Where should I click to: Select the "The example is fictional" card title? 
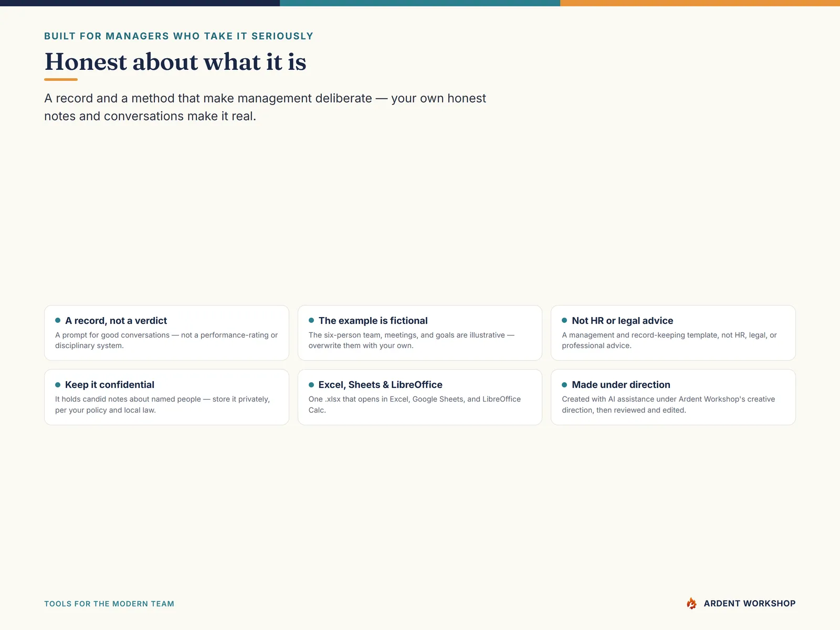pos(373,321)
